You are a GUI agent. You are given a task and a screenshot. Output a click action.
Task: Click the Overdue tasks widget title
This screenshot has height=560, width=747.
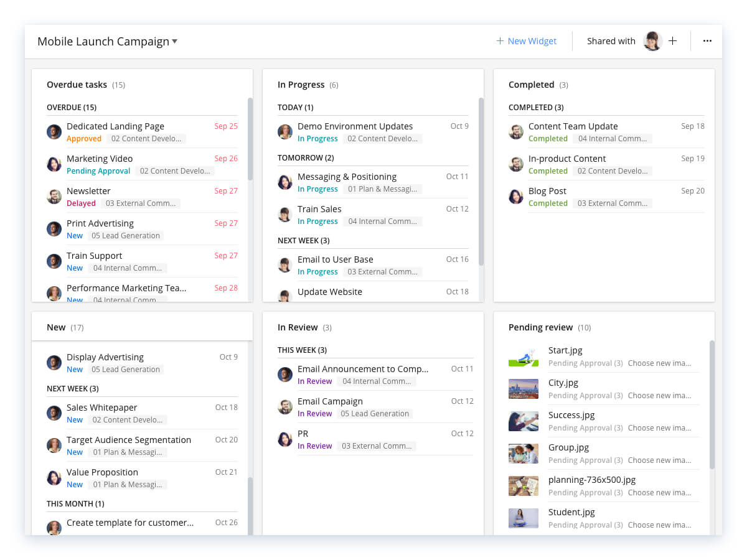point(77,85)
